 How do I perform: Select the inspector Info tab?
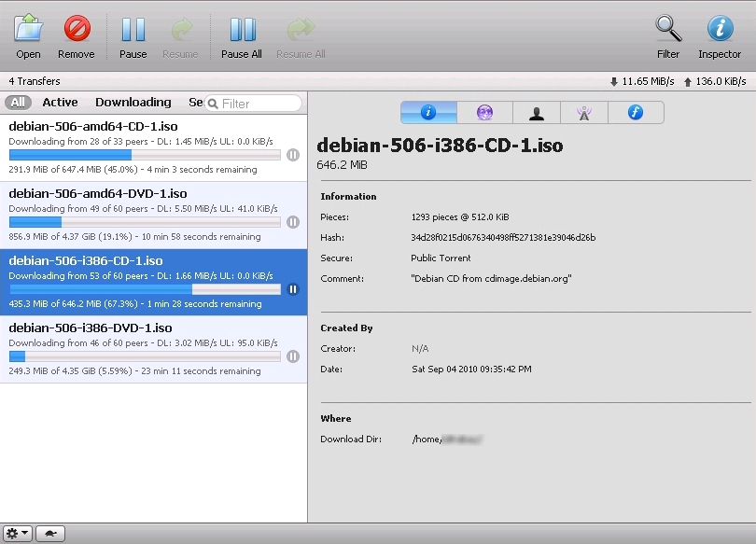(x=428, y=113)
